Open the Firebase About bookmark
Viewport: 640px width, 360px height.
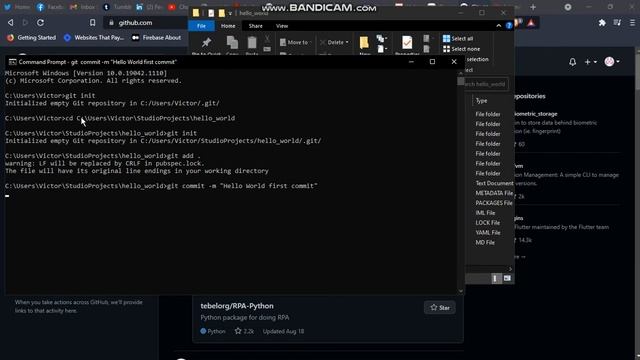(156, 38)
